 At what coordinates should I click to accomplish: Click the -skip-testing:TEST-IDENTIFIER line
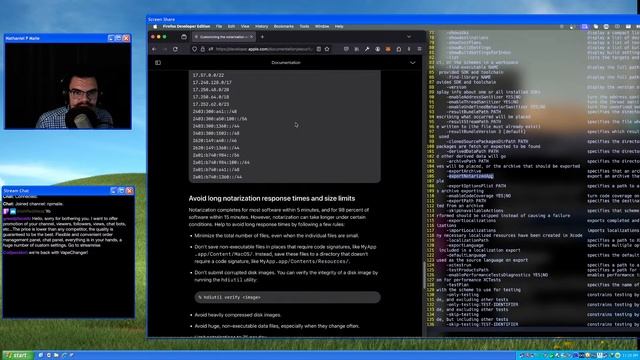482,324
